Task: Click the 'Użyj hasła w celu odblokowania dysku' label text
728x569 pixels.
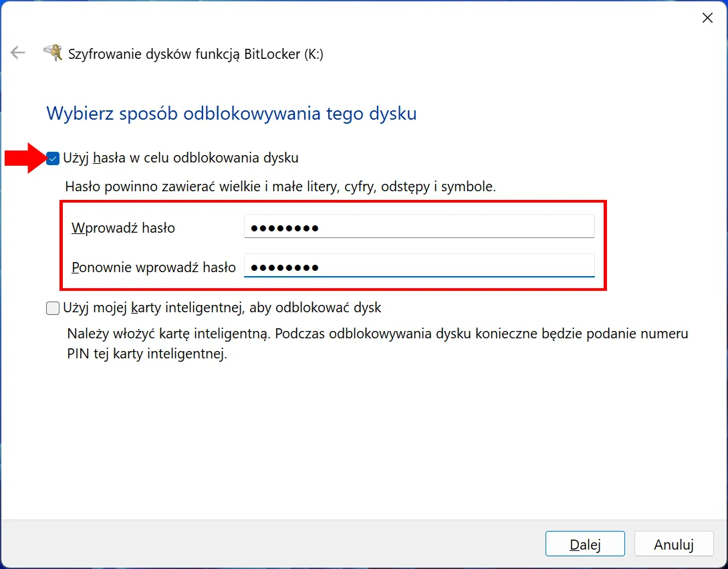Action: [180, 158]
